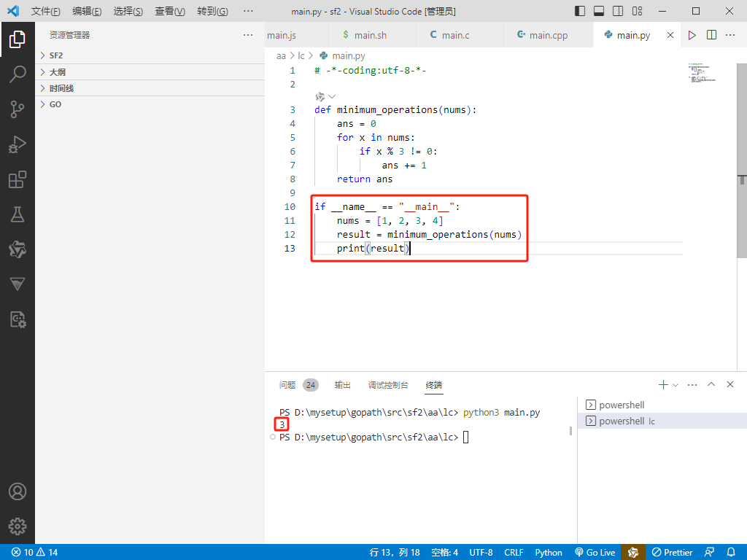This screenshot has width=747, height=560.
Task: Change end of line sequence CRLF
Action: click(514, 553)
